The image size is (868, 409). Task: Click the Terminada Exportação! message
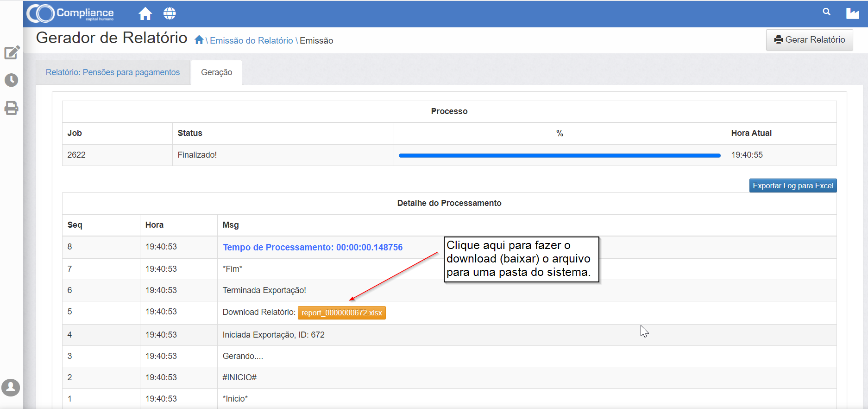[x=264, y=290]
